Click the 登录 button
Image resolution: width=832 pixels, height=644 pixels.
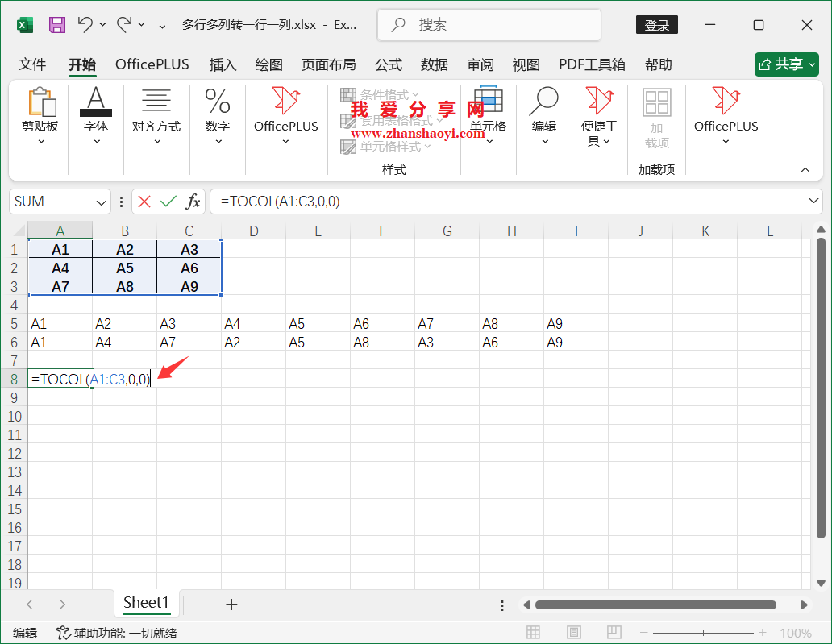656,25
